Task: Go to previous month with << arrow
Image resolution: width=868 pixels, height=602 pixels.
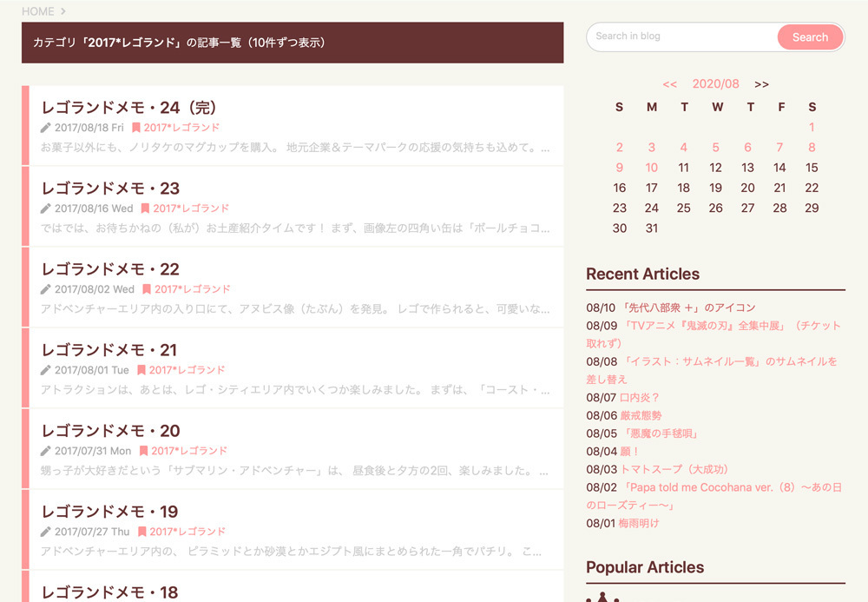Action: tap(669, 84)
